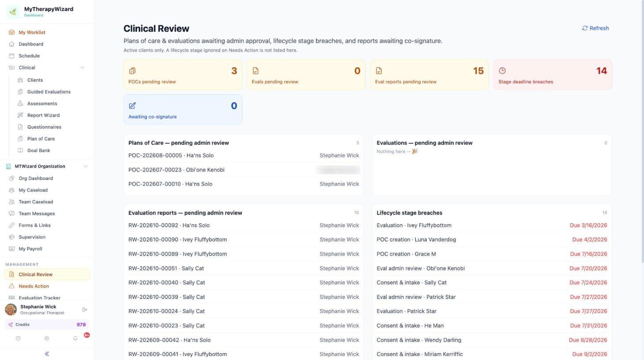
Task: Go to Dashboard in the sidebar
Action: pos(47,44)
